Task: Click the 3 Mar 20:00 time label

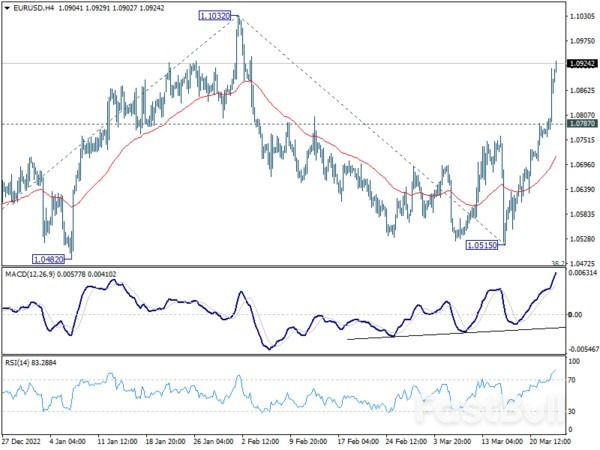Action: click(452, 441)
